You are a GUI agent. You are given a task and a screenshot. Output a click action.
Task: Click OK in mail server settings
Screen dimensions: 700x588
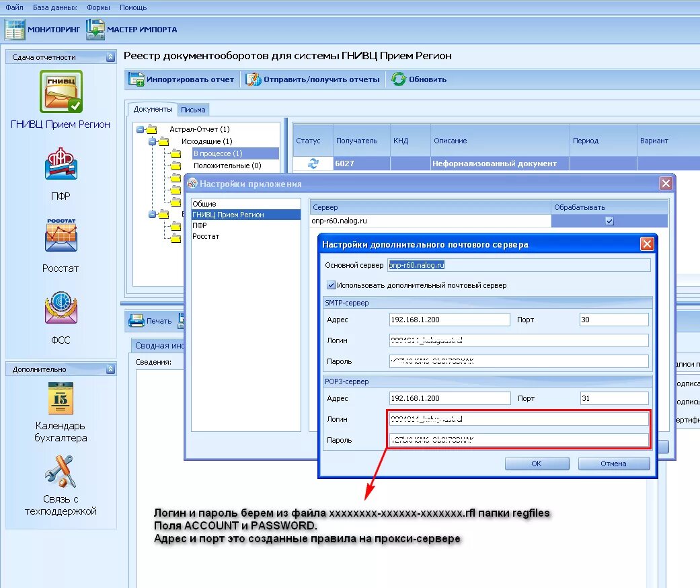pyautogui.click(x=537, y=464)
